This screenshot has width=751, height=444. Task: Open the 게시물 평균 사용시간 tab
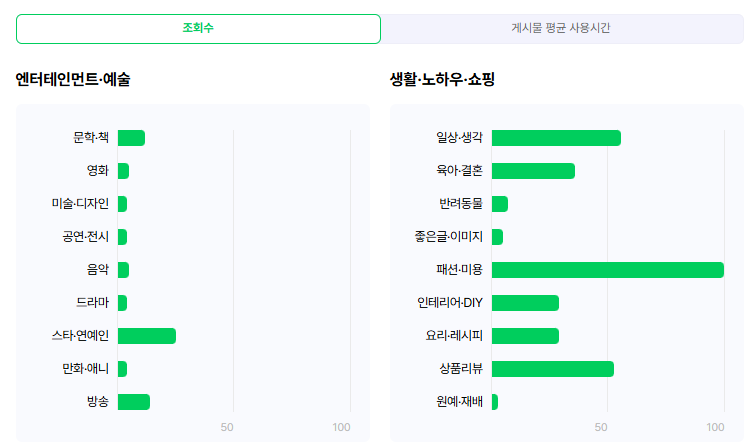(560, 29)
